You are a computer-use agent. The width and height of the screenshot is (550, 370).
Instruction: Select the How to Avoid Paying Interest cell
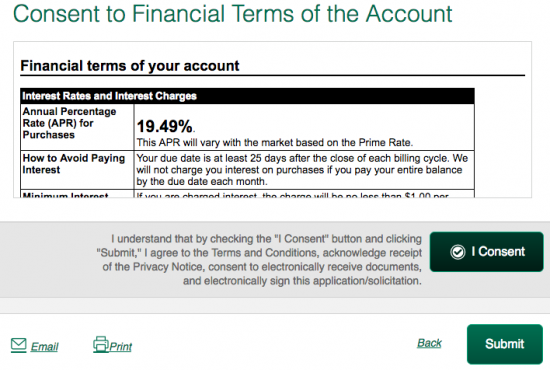point(77,170)
